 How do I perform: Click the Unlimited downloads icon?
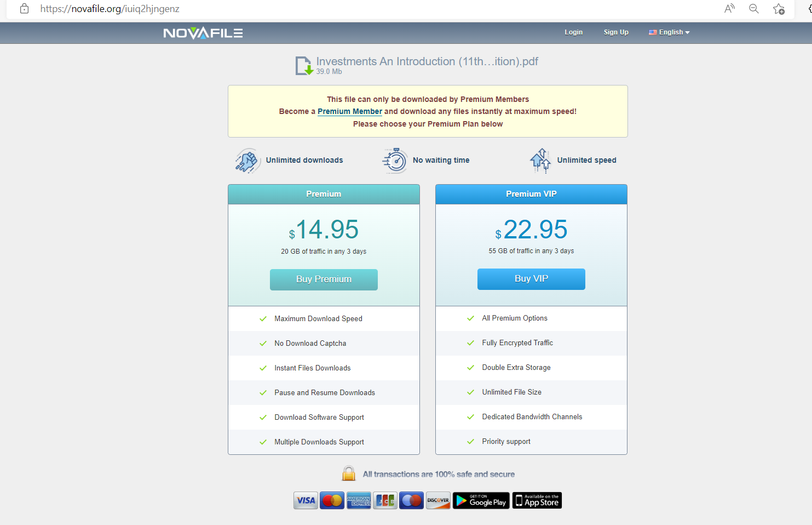pyautogui.click(x=247, y=161)
